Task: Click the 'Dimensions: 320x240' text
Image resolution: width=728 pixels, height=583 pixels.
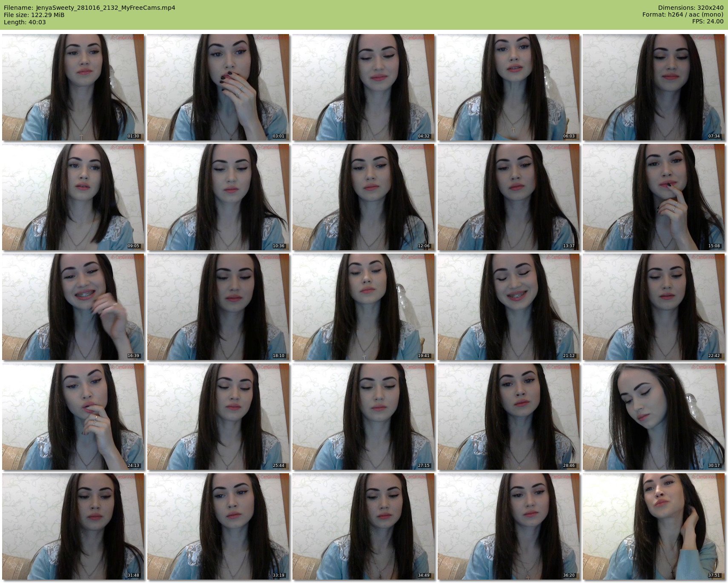Action: pyautogui.click(x=691, y=8)
